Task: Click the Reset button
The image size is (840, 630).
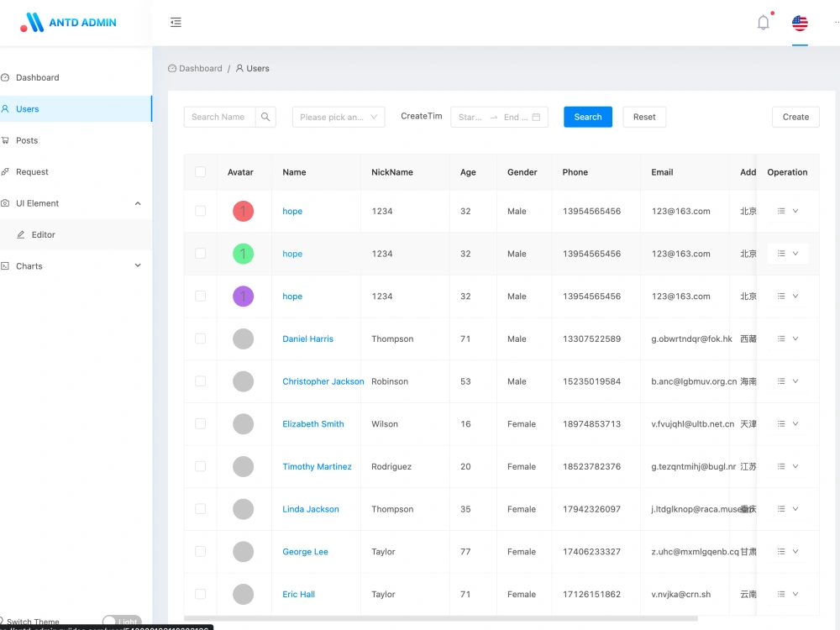Action: [644, 117]
